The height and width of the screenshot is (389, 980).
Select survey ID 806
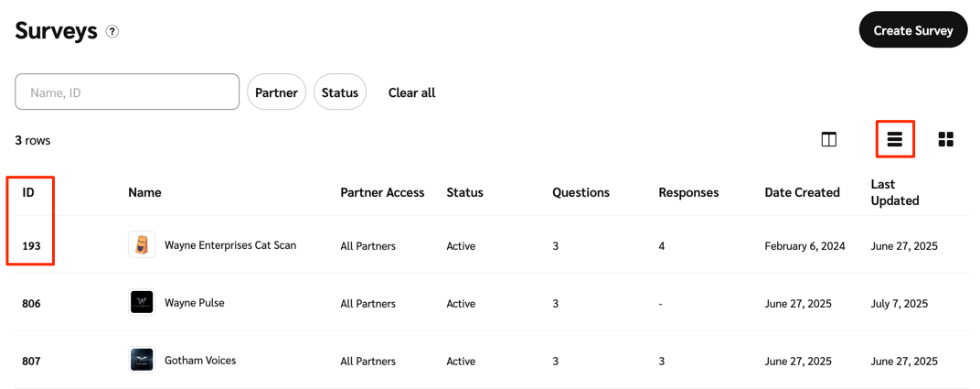[31, 304]
